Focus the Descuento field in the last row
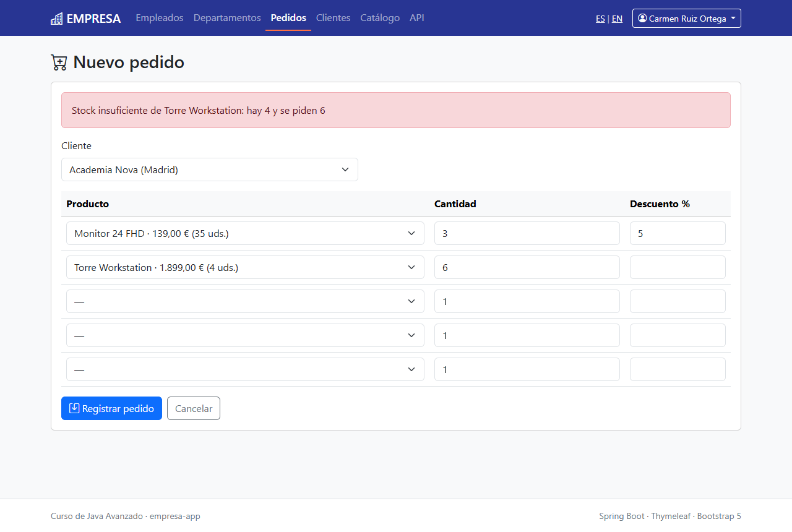The image size is (792, 532). pos(678,369)
